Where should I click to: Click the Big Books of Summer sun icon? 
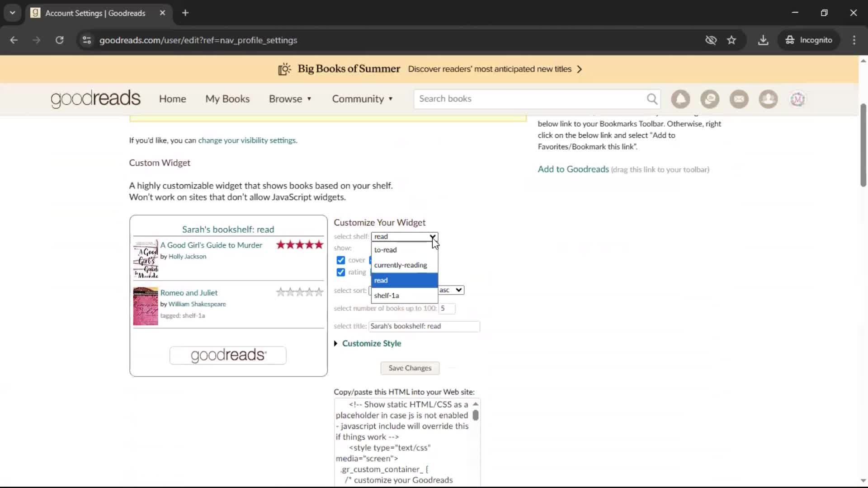tap(284, 69)
